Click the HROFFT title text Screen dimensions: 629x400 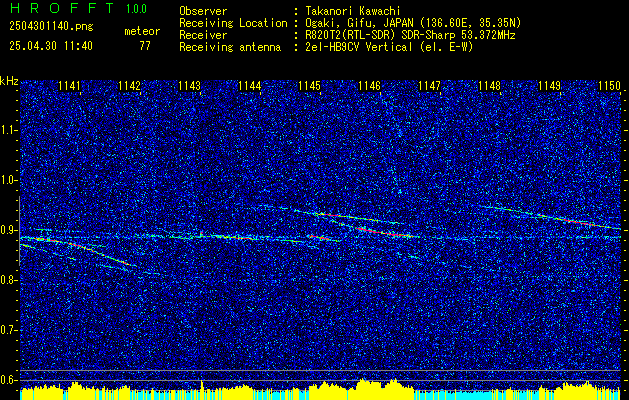click(x=62, y=8)
